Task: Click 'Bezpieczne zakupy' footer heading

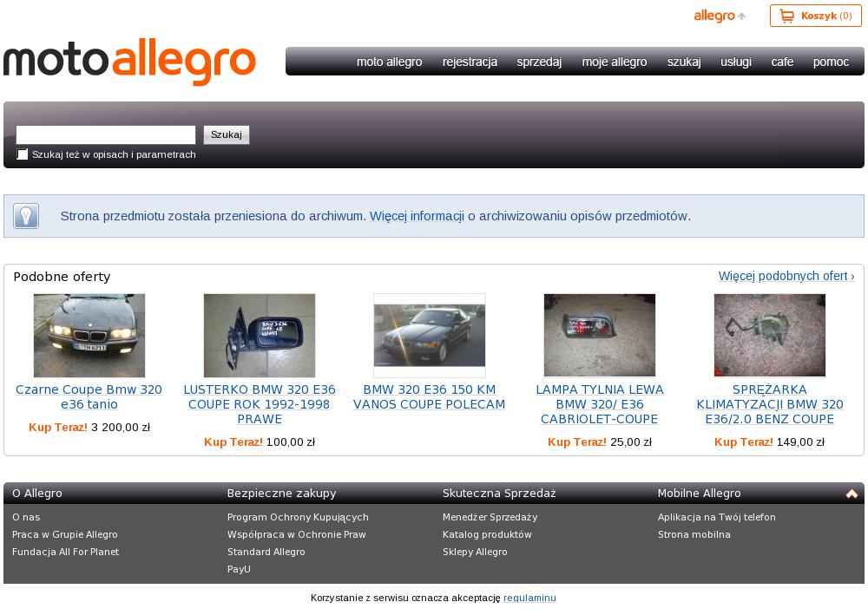Action: 282,494
